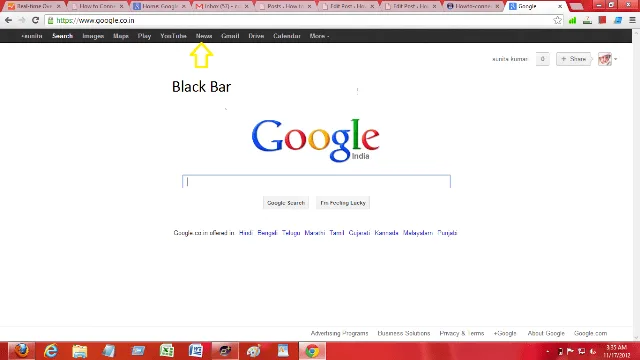Switch to the Home Google tab

160,7
